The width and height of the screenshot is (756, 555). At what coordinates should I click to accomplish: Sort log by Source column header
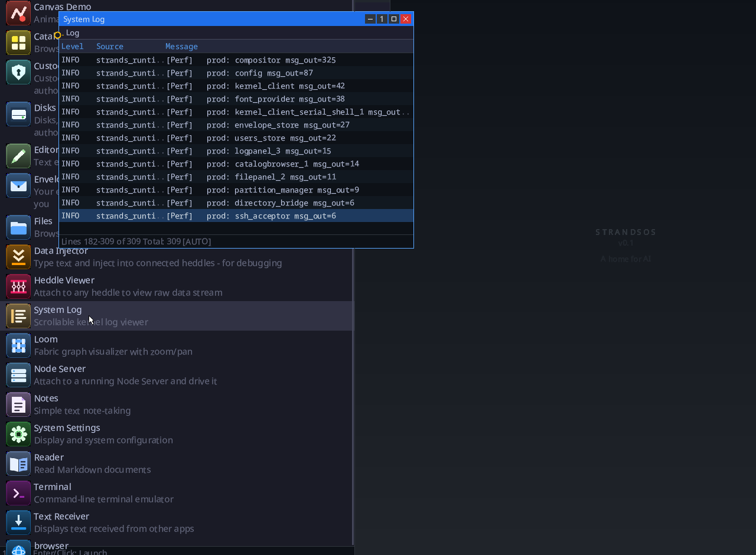tap(110, 46)
